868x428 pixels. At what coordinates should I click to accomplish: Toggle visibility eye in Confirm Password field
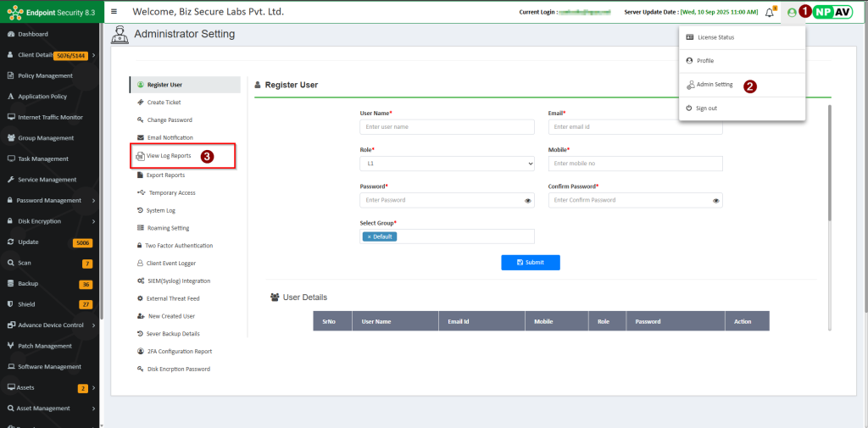[x=715, y=201]
